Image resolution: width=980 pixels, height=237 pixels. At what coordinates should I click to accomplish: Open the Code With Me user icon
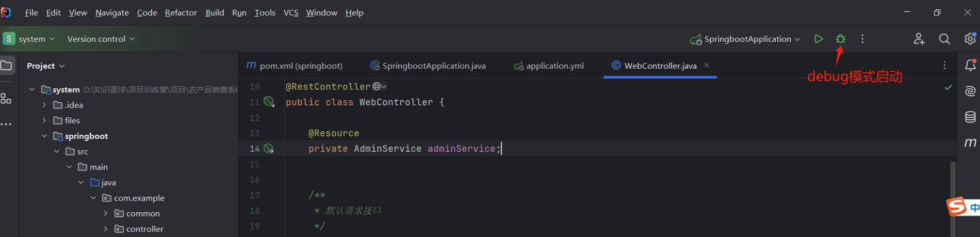pos(919,39)
